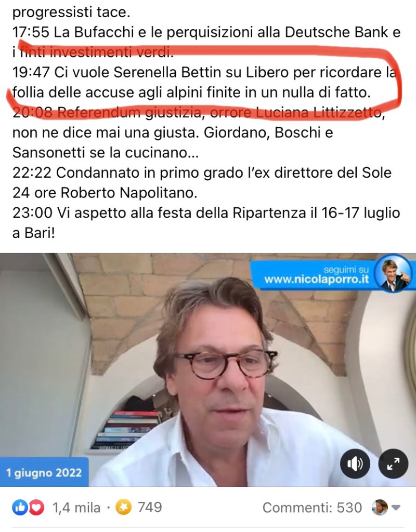Screen dimensions: 416x532
Task: Click the blue like reaction icon
Action: [x=20, y=508]
